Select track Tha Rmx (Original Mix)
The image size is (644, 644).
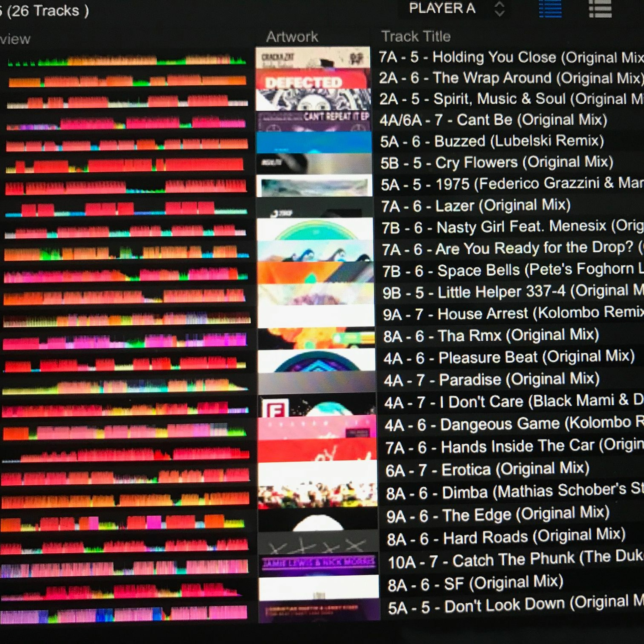click(x=491, y=336)
